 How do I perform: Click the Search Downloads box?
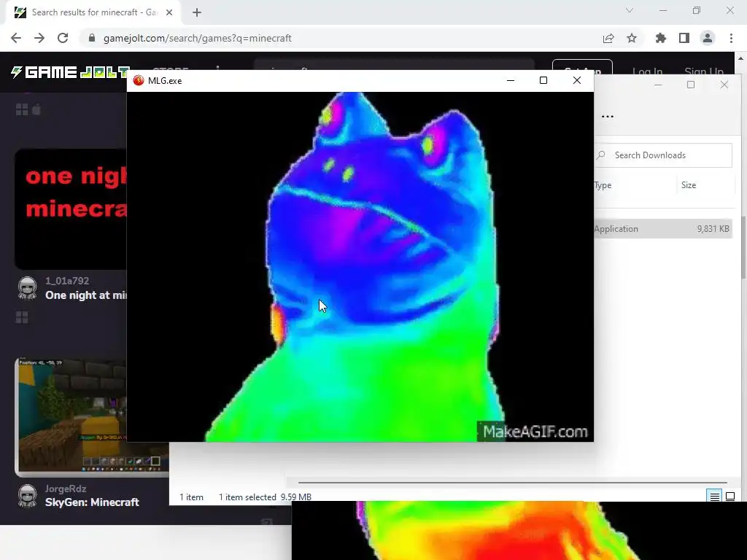tap(664, 155)
